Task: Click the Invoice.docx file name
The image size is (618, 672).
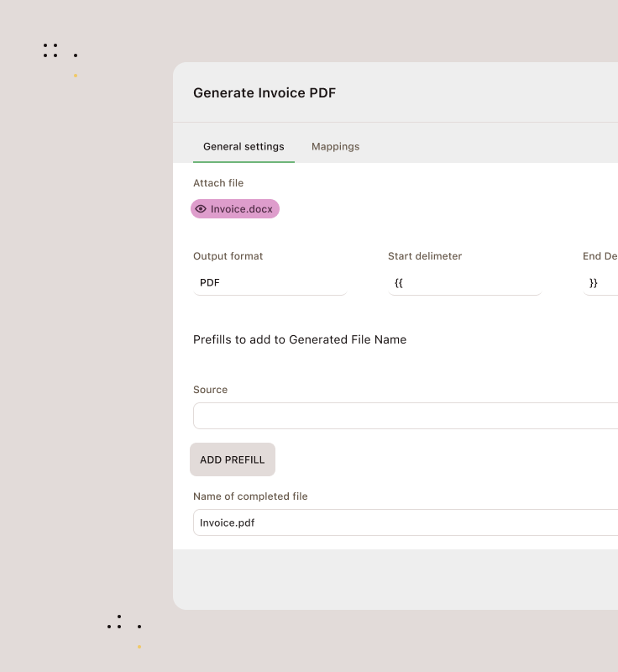Action: [242, 208]
